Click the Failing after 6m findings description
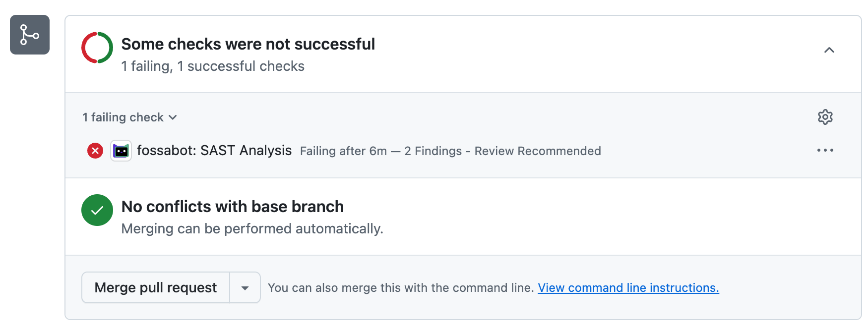868x331 pixels. pyautogui.click(x=450, y=151)
